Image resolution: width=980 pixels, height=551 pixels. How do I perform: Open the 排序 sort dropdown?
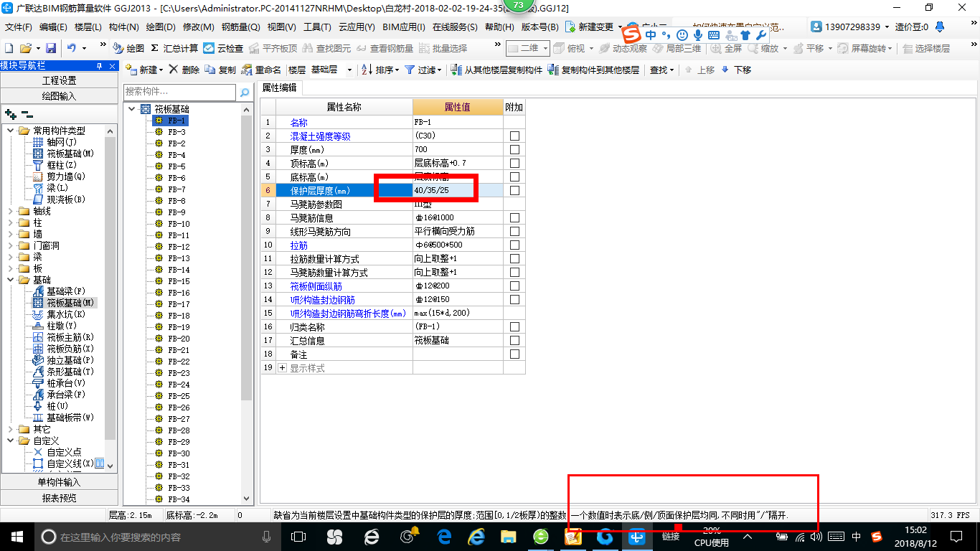380,70
